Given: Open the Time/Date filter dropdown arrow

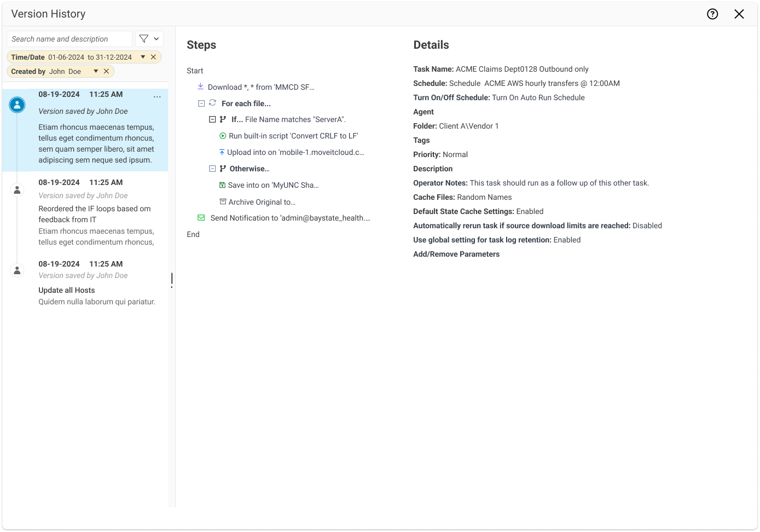Looking at the screenshot, I should pyautogui.click(x=143, y=57).
